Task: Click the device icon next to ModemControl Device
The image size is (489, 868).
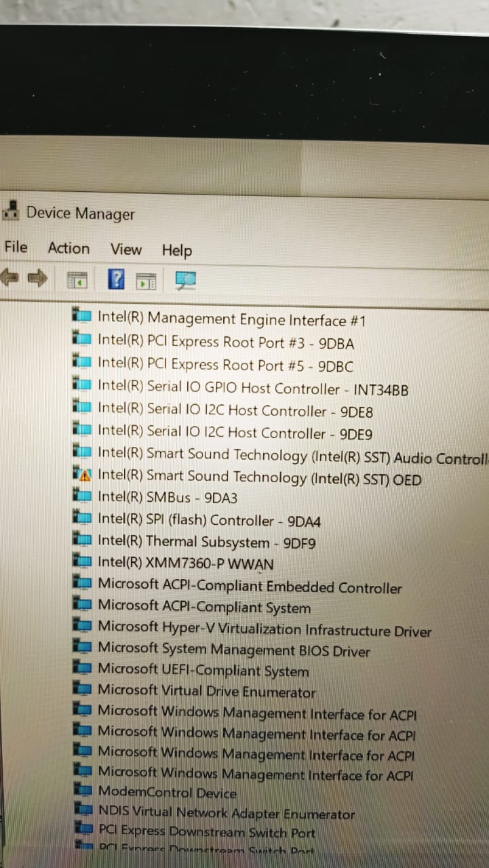Action: pyautogui.click(x=83, y=791)
